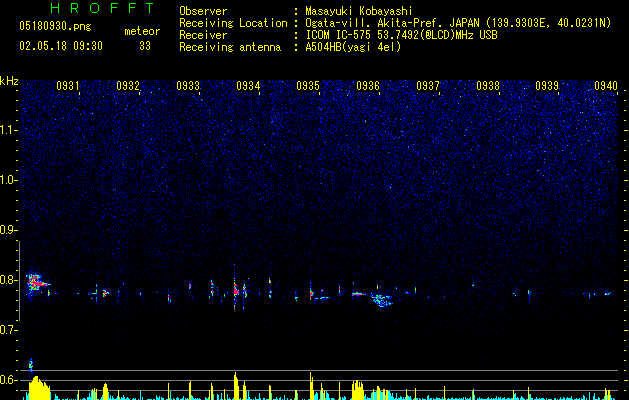This screenshot has width=629, height=400.
Task: Click the 0940 time marker
Action: point(606,86)
